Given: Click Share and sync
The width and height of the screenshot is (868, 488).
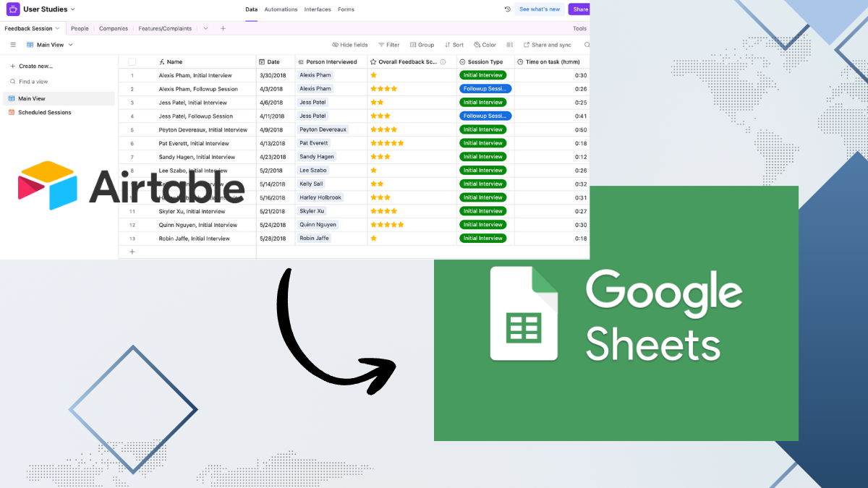Looking at the screenshot, I should [x=547, y=45].
